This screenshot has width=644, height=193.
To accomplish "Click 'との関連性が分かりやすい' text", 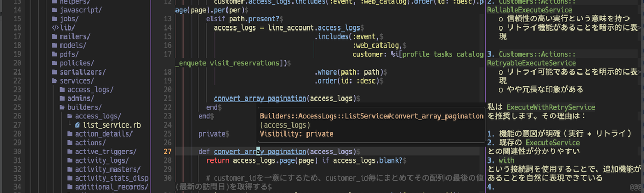I will pos(534,151).
